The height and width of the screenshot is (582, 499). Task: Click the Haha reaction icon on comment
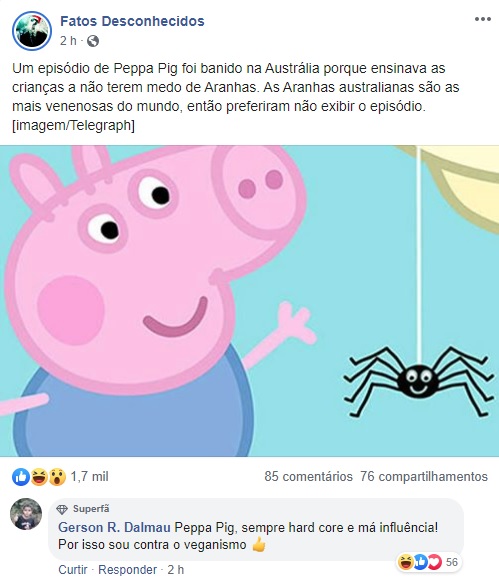[x=405, y=562]
